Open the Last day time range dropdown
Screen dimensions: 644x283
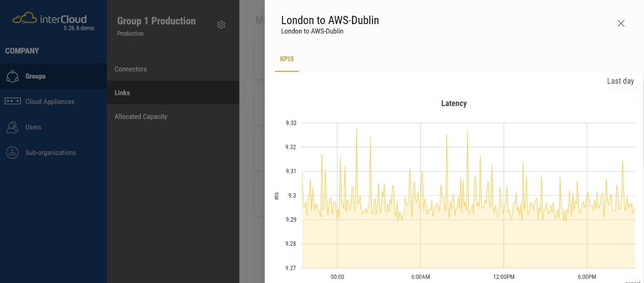coord(620,81)
